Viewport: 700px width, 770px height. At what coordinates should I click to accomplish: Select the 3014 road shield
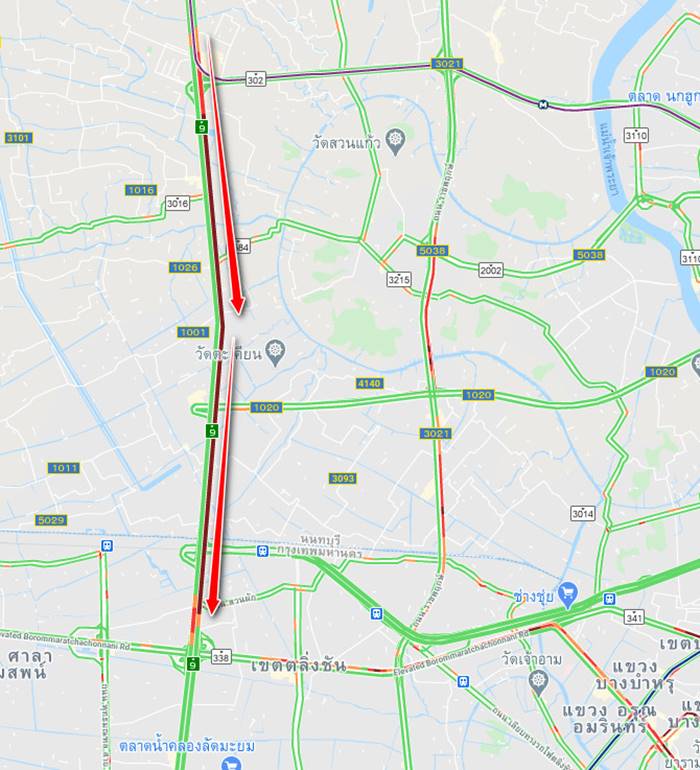(x=583, y=514)
